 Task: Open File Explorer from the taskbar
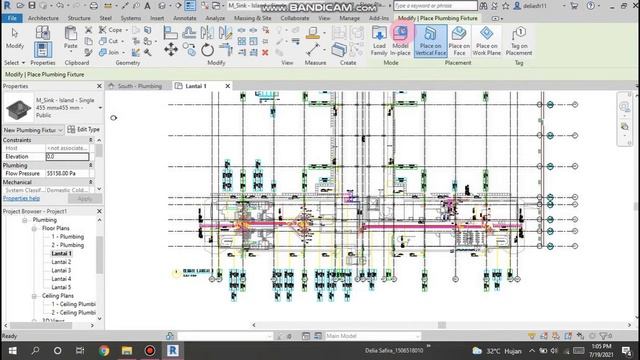tap(127, 350)
